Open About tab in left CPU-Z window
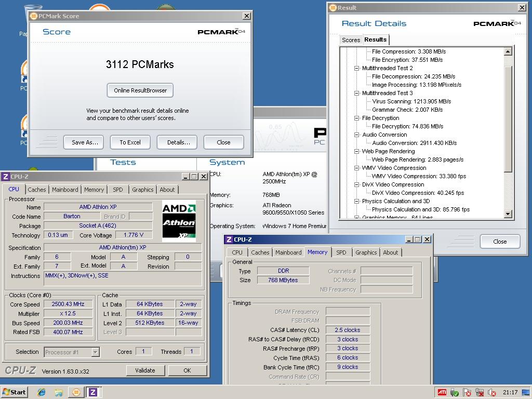The width and height of the screenshot is (532, 399). click(167, 190)
